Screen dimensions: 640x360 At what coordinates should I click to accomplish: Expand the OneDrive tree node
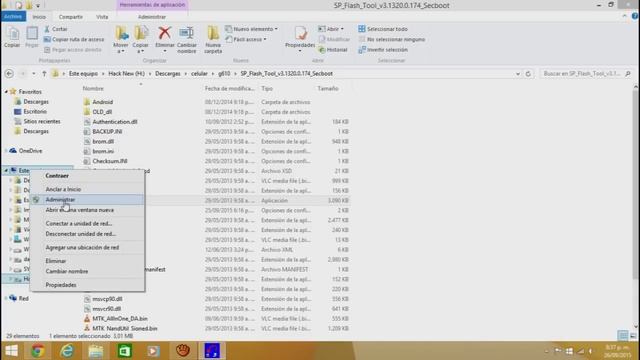pyautogui.click(x=6, y=151)
